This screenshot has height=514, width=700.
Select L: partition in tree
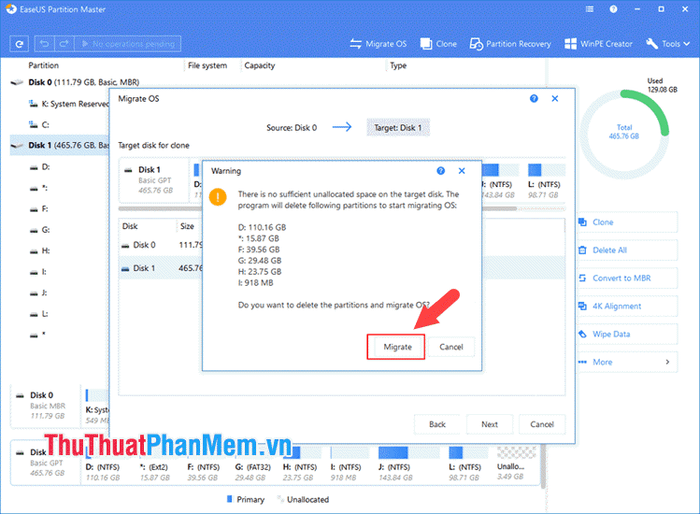point(39,313)
